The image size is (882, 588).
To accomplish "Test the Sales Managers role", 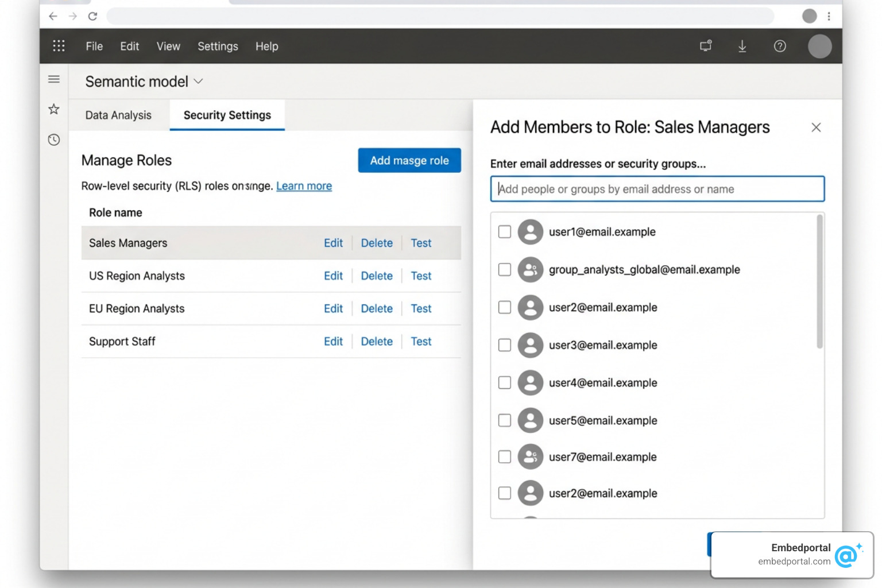I will (x=421, y=243).
